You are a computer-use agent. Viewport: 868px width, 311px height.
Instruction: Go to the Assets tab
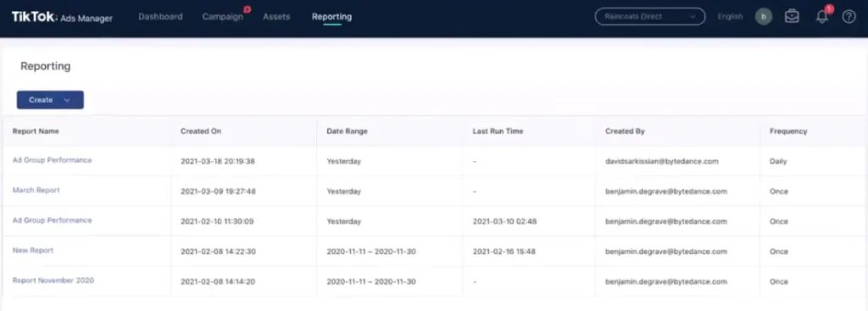click(x=276, y=17)
